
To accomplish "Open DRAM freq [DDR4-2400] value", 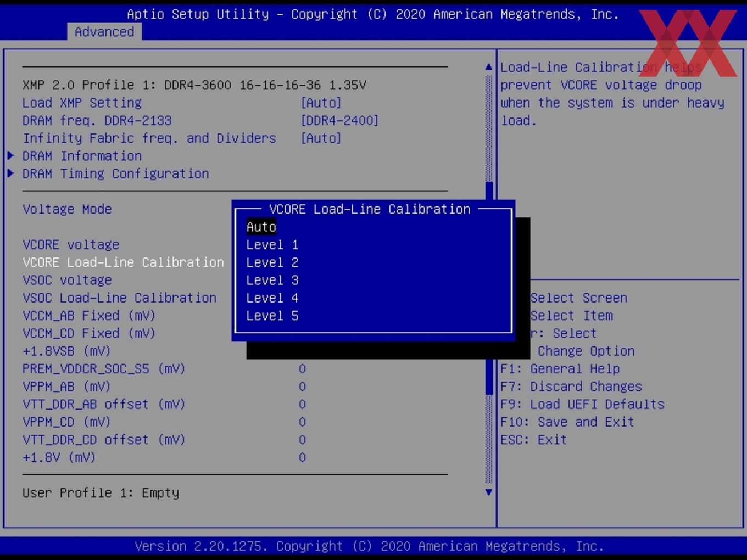I will point(339,120).
